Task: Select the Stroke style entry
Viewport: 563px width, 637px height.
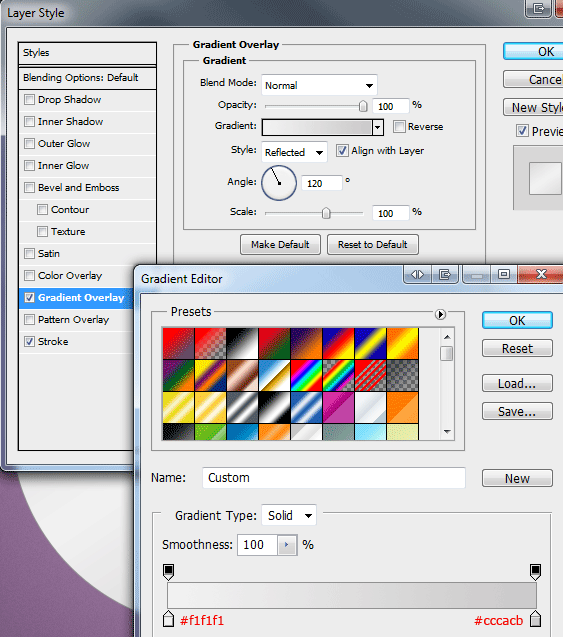Action: [x=53, y=341]
